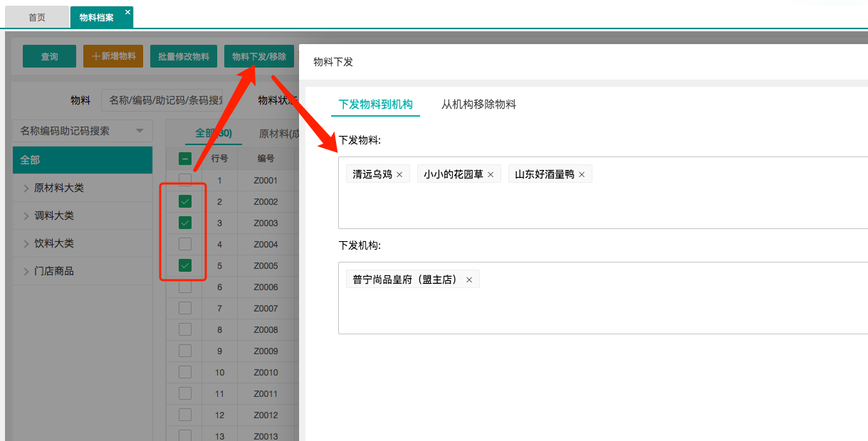868x441 pixels.
Task: Click into the 物料 search input field
Action: point(164,101)
